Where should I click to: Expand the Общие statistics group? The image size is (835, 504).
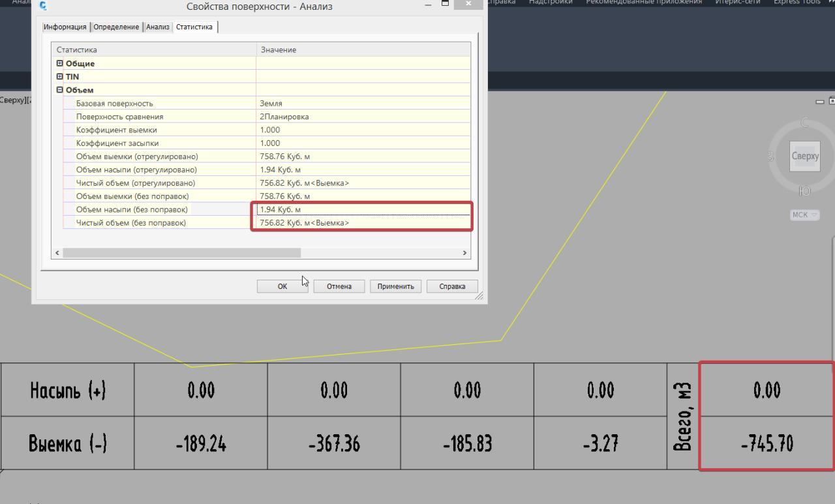point(60,63)
